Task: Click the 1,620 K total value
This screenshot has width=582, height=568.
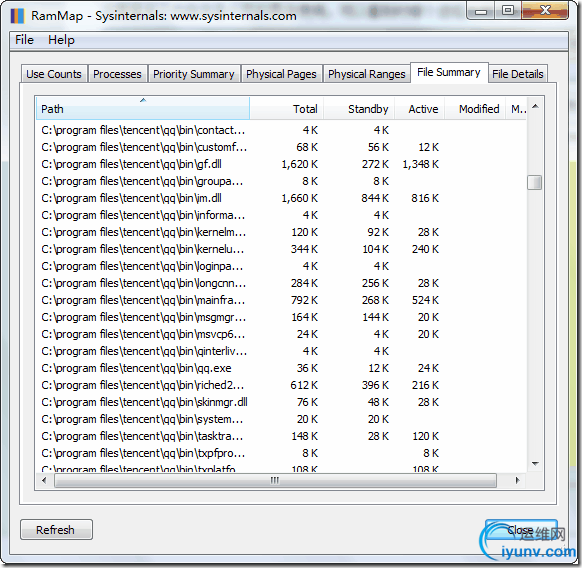Action: click(x=300, y=164)
